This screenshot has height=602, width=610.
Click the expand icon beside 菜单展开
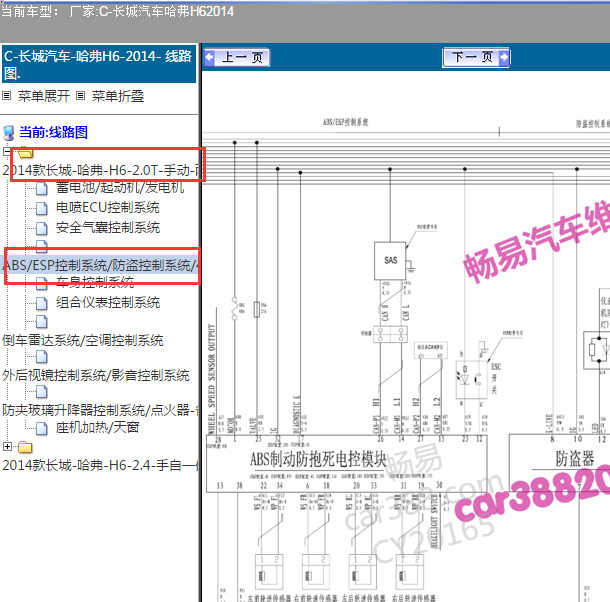[7, 96]
